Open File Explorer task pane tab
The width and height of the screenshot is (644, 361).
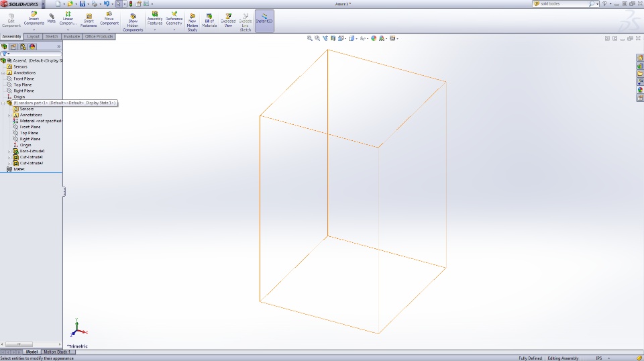[x=640, y=74]
